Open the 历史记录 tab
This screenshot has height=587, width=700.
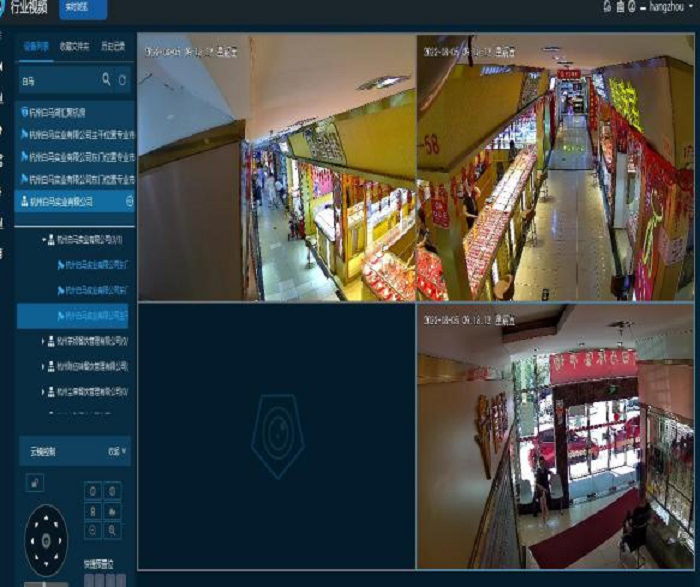click(113, 46)
